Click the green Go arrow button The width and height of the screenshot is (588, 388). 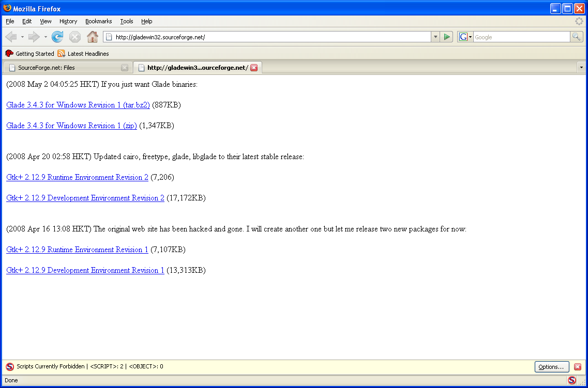click(x=447, y=37)
